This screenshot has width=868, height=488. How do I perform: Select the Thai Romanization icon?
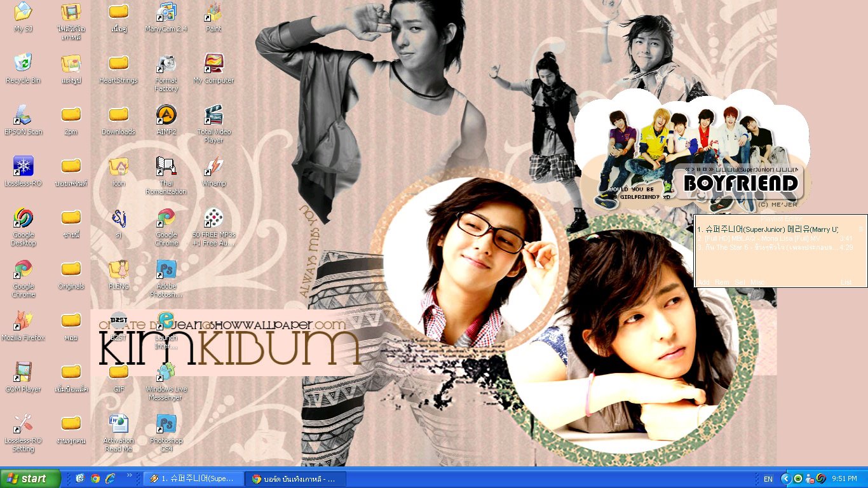[x=166, y=175]
